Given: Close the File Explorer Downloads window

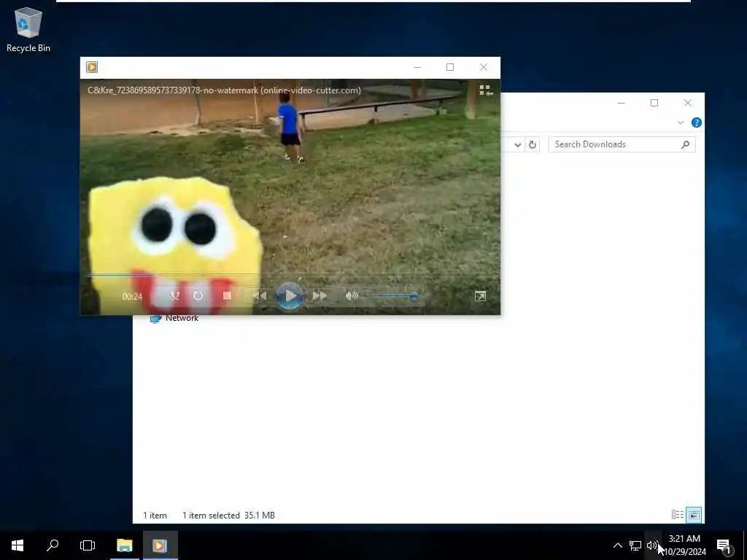Looking at the screenshot, I should click(687, 103).
